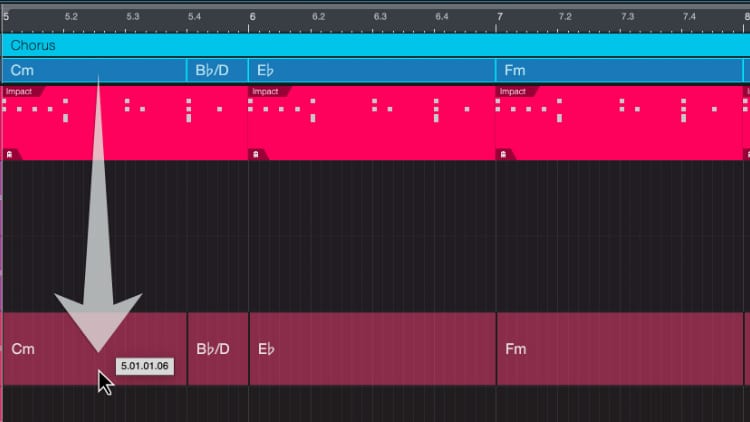Select the Cm chord in the chord track
The width and height of the screenshot is (750, 422).
coord(94,70)
